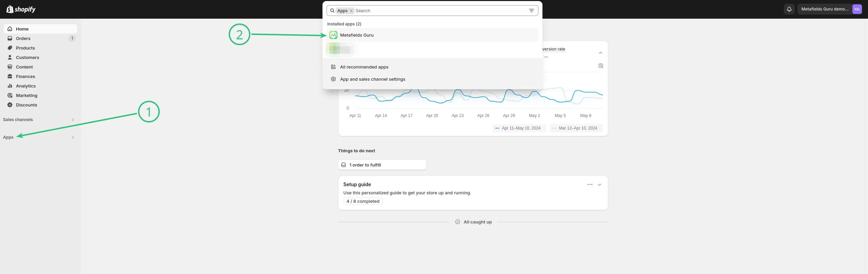This screenshot has width=868, height=274.
Task: Open Discounts in sidebar
Action: pyautogui.click(x=40, y=105)
